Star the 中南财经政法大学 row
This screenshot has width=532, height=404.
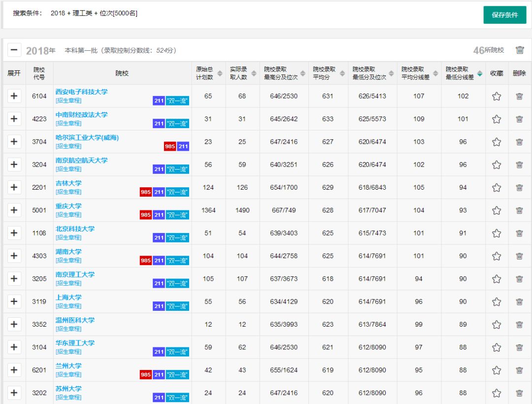(x=497, y=119)
